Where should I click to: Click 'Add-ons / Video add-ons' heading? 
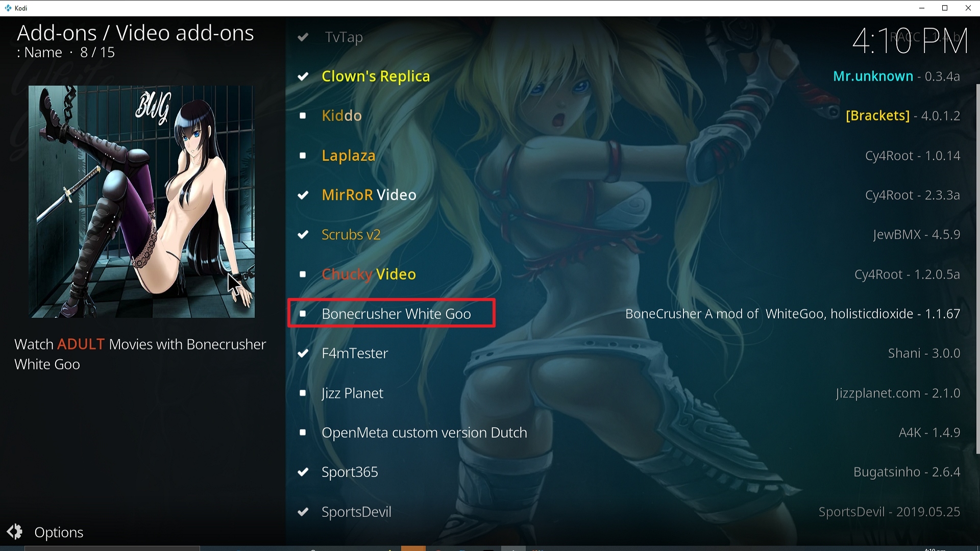(x=135, y=33)
